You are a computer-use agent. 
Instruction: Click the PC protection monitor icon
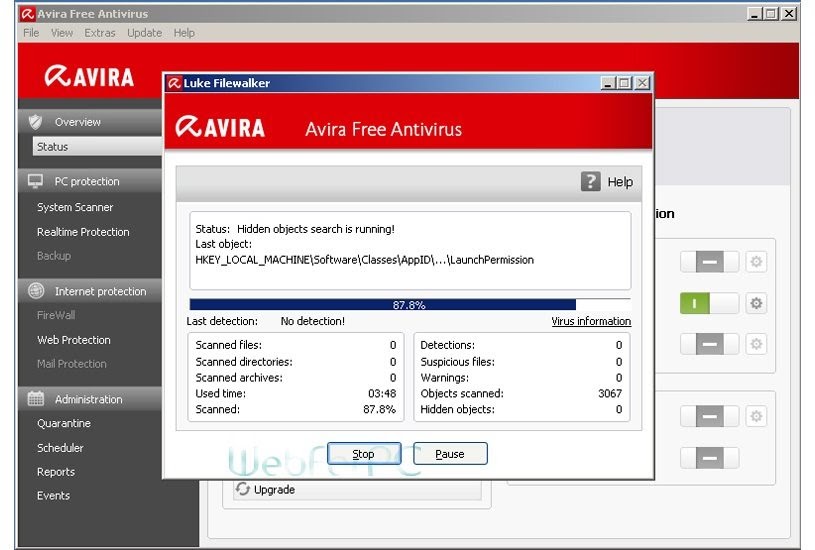35,181
